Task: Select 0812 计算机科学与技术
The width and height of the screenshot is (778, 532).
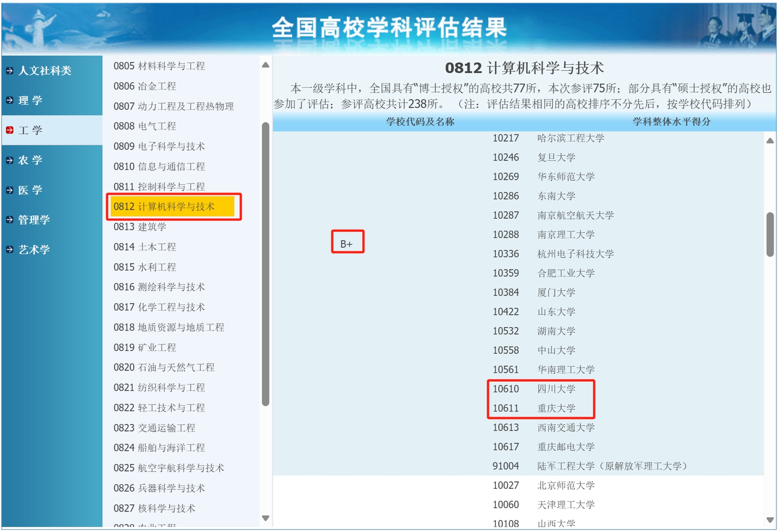Action: 173,207
